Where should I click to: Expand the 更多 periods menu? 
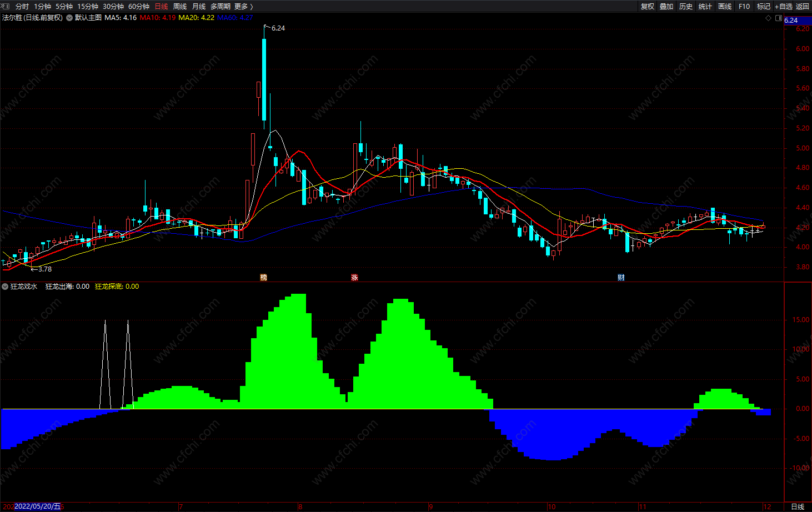(244, 7)
